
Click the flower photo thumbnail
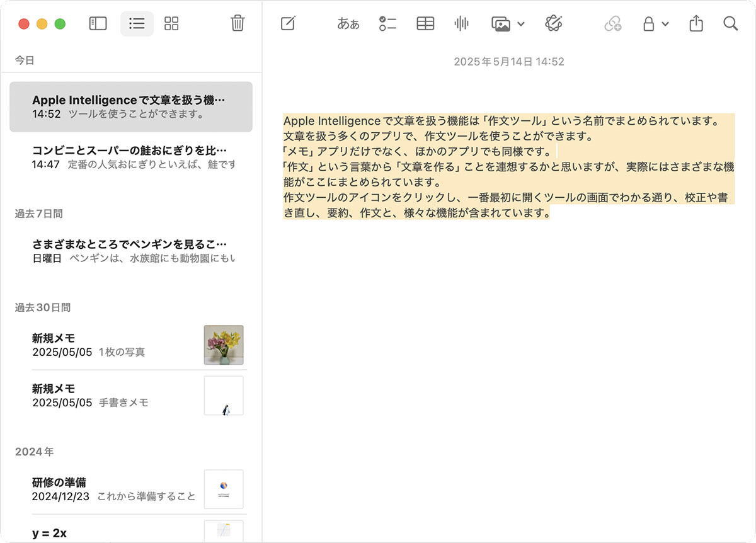[x=224, y=345]
